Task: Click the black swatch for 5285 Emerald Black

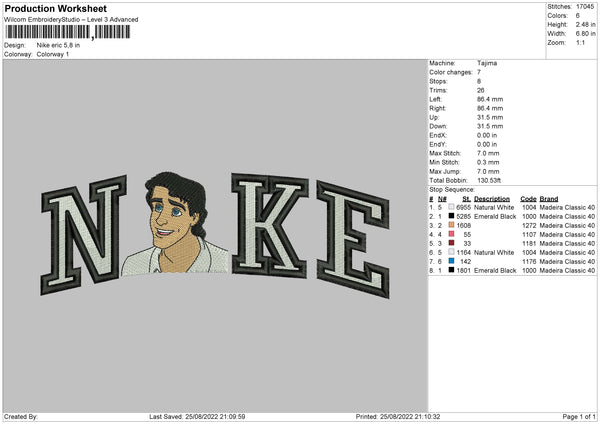Action: 451,216
